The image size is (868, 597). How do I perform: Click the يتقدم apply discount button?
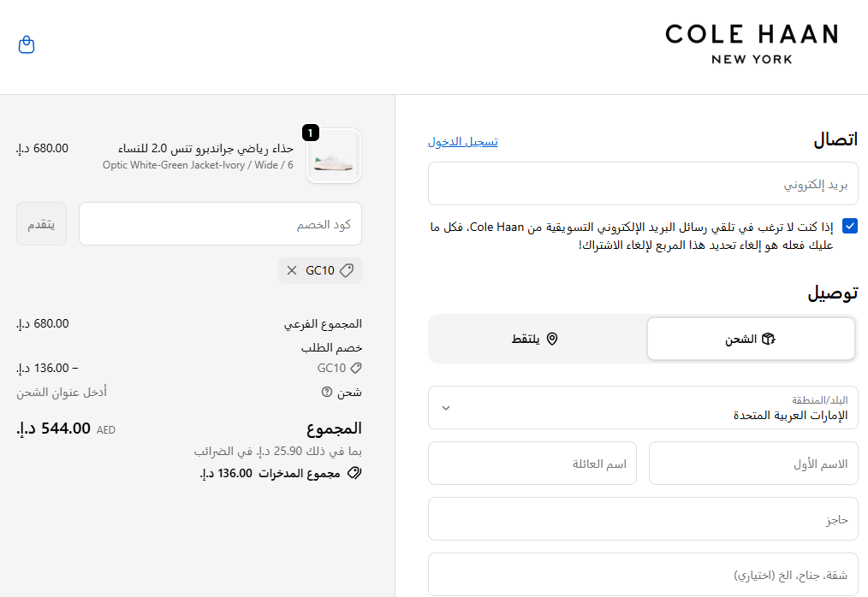pyautogui.click(x=42, y=223)
